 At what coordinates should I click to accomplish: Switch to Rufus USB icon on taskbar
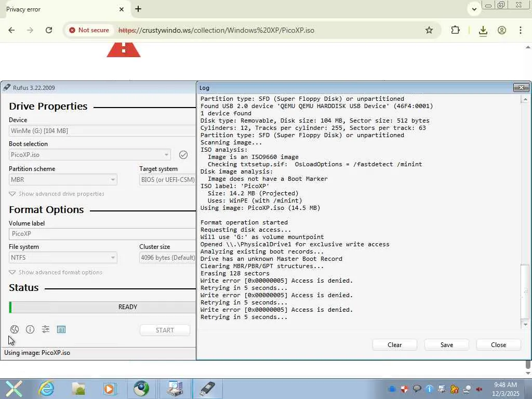[x=207, y=389]
